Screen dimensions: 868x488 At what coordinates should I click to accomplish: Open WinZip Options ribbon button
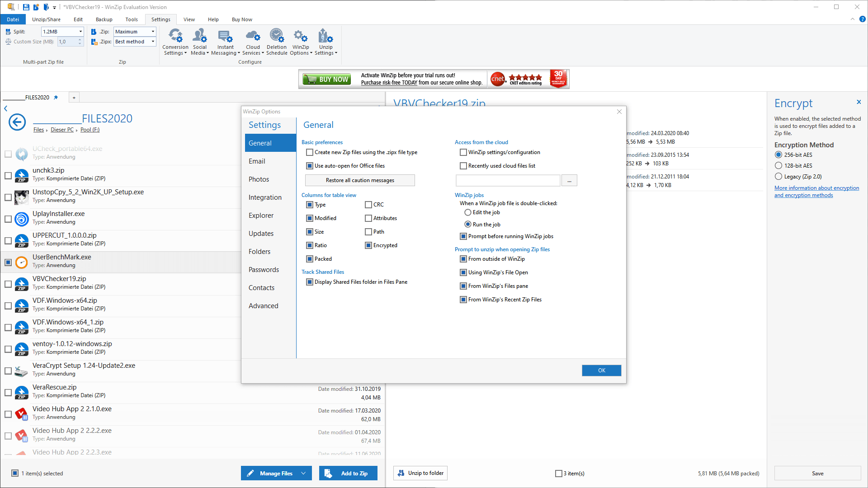click(301, 42)
